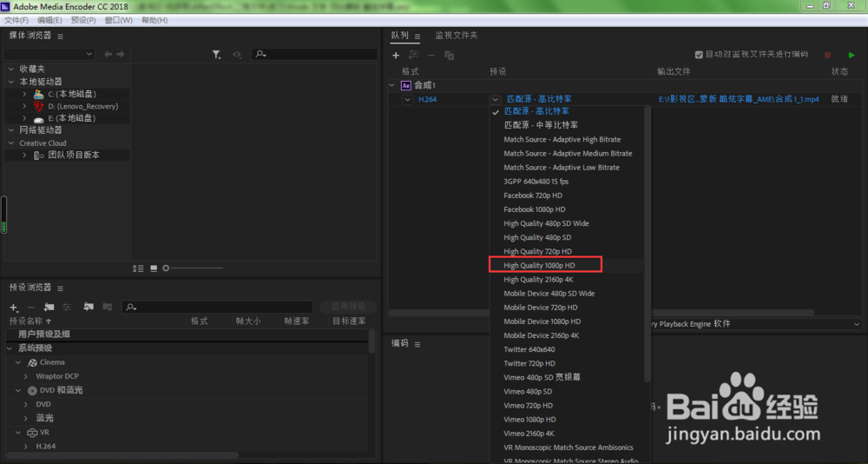Click the DVD 和蓝光 disc icon
Image resolution: width=868 pixels, height=464 pixels.
[x=32, y=390]
